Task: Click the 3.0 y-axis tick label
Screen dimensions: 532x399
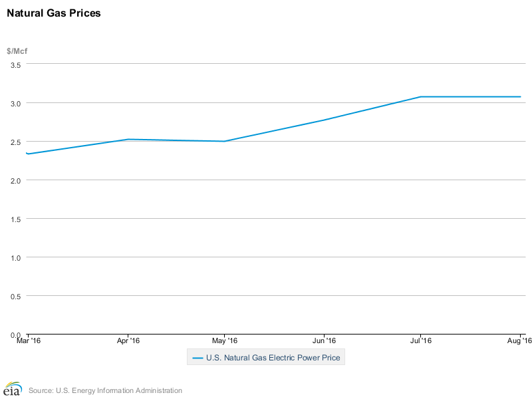Action: click(16, 103)
